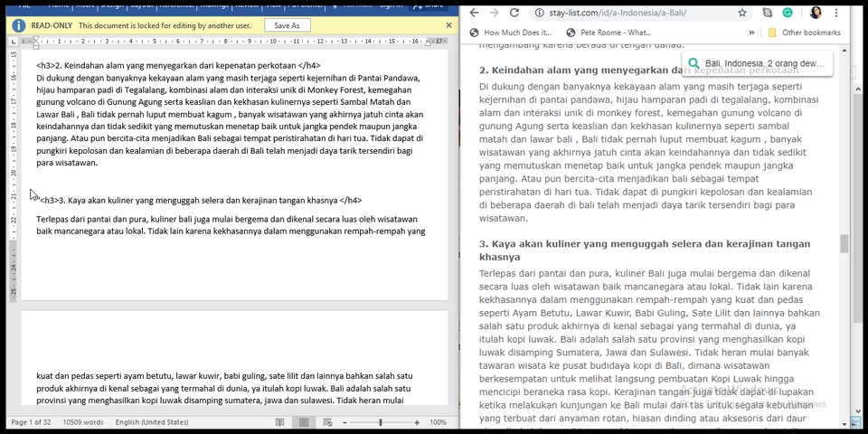Click heading '2. Keindahan alam' on webpage
Viewport: 868px width, 434px height.
click(x=639, y=71)
